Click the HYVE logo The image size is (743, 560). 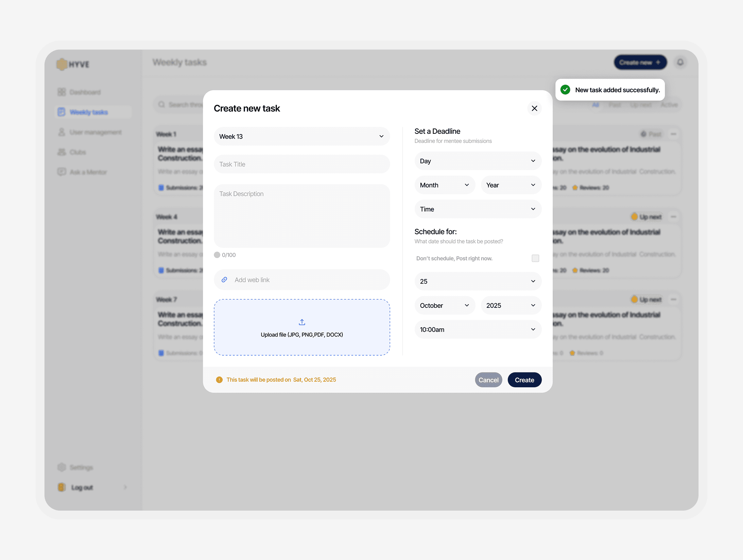73,64
